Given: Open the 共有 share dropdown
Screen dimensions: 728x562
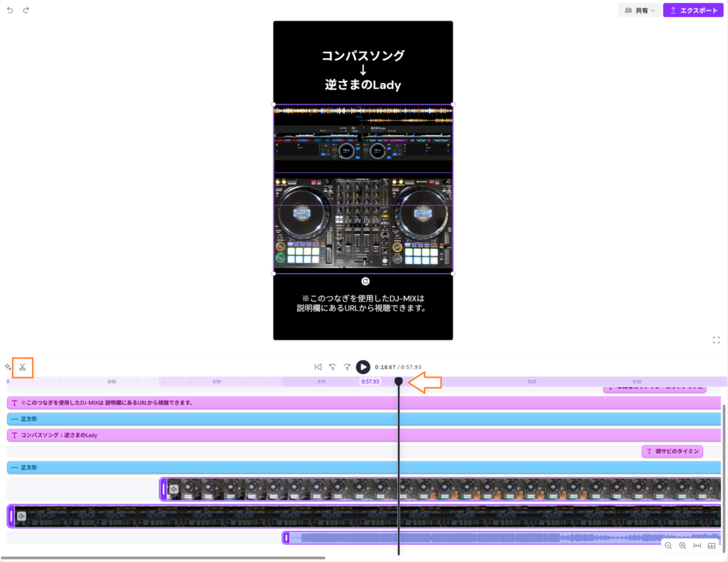Looking at the screenshot, I should 639,11.
